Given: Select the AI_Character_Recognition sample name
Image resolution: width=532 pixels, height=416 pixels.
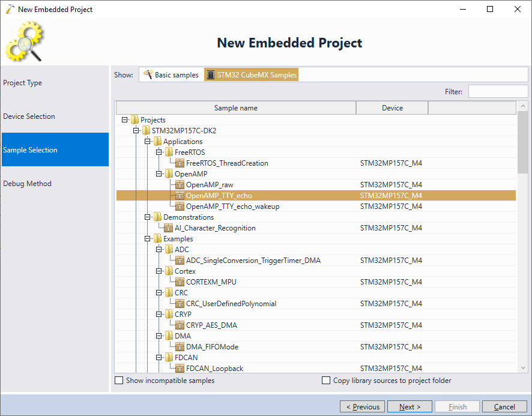Looking at the screenshot, I should (215, 228).
